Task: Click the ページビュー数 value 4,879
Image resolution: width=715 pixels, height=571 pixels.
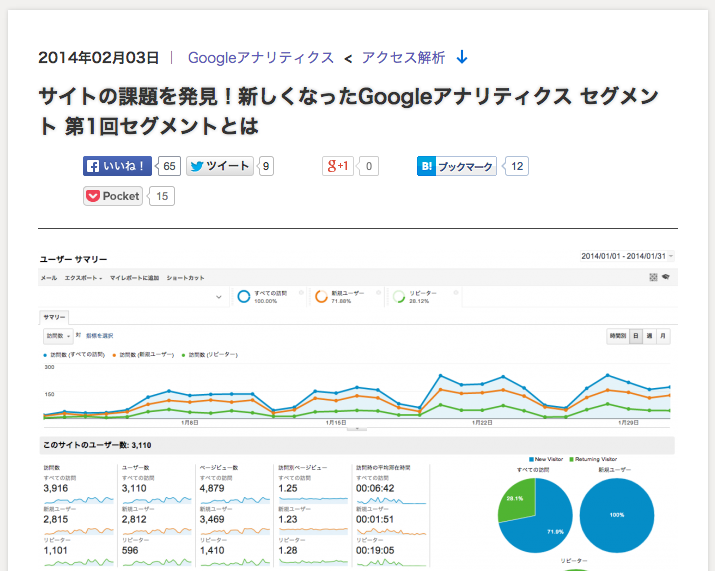Action: (212, 488)
